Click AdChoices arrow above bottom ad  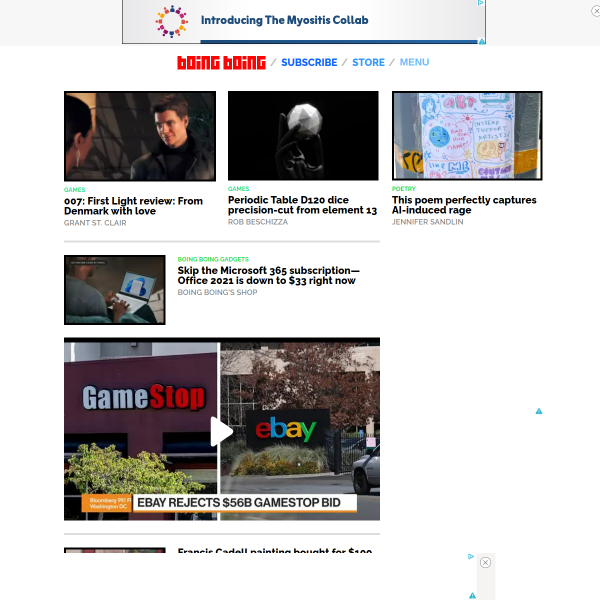coord(471,556)
